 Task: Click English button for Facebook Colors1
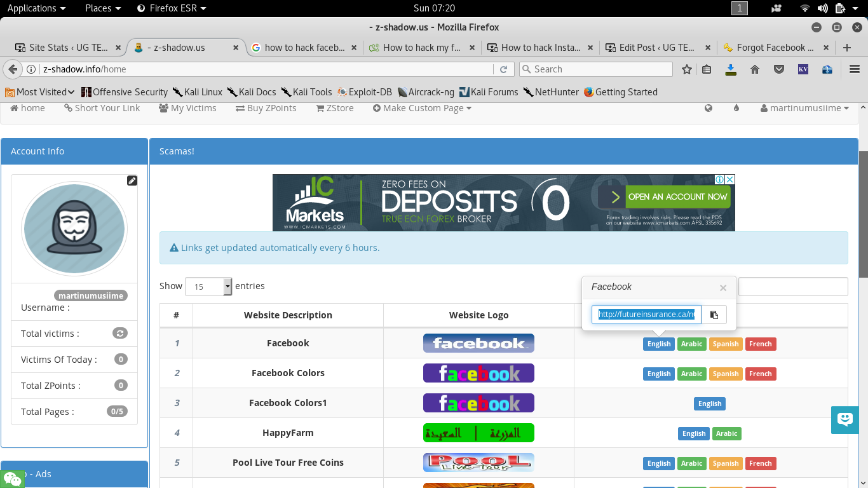(x=710, y=403)
